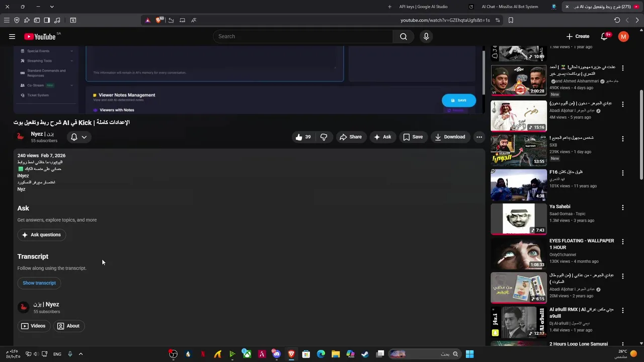Open the channel About button

68,326
